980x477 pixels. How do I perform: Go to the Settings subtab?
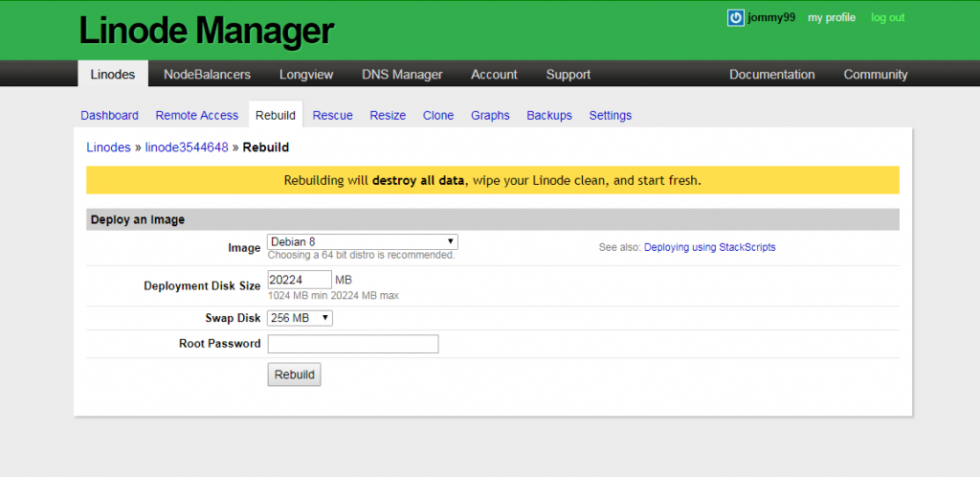[x=610, y=116]
